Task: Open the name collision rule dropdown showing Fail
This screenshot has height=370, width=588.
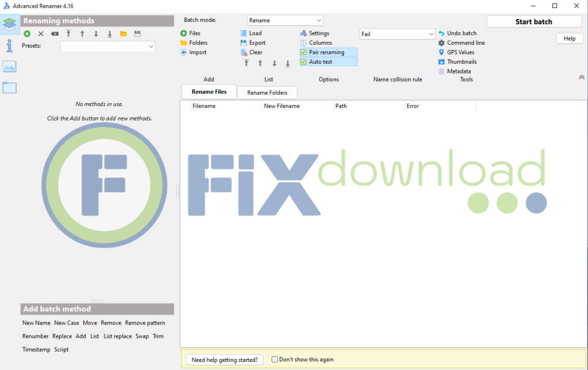Action: click(x=397, y=34)
